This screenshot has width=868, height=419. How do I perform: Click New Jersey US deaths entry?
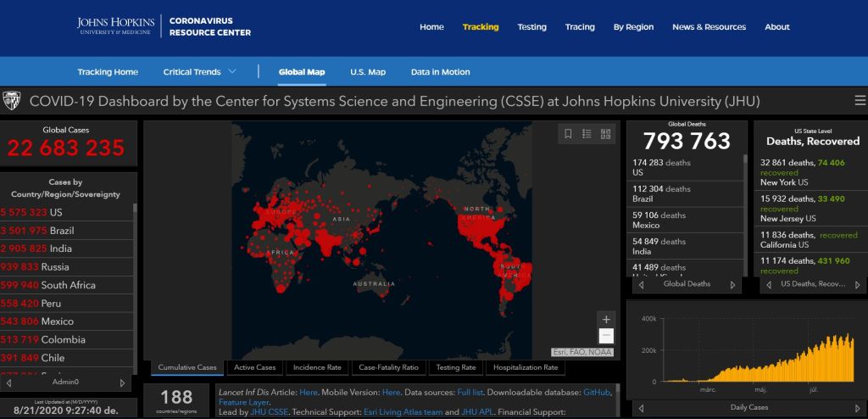pos(810,209)
